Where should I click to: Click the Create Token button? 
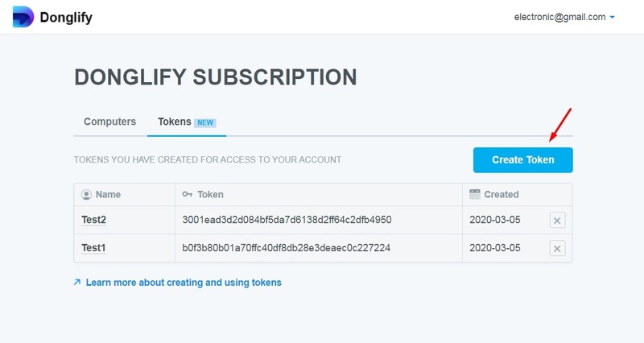coord(522,159)
